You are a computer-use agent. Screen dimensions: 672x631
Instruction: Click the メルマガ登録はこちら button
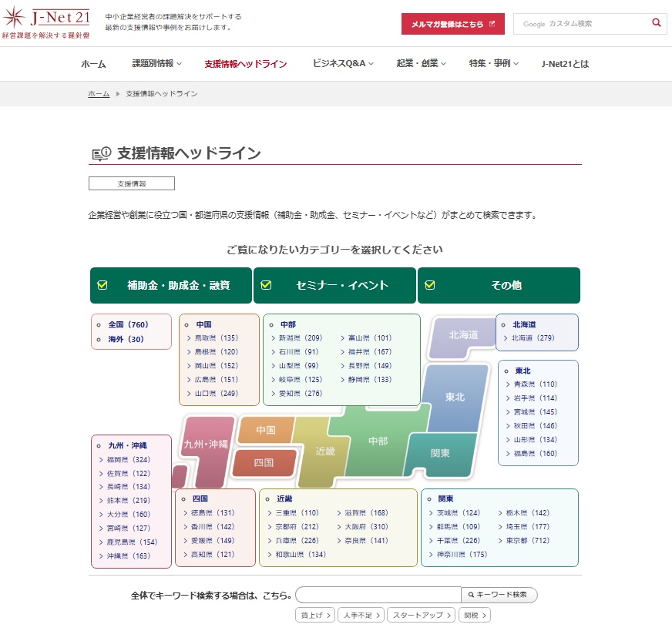(452, 24)
